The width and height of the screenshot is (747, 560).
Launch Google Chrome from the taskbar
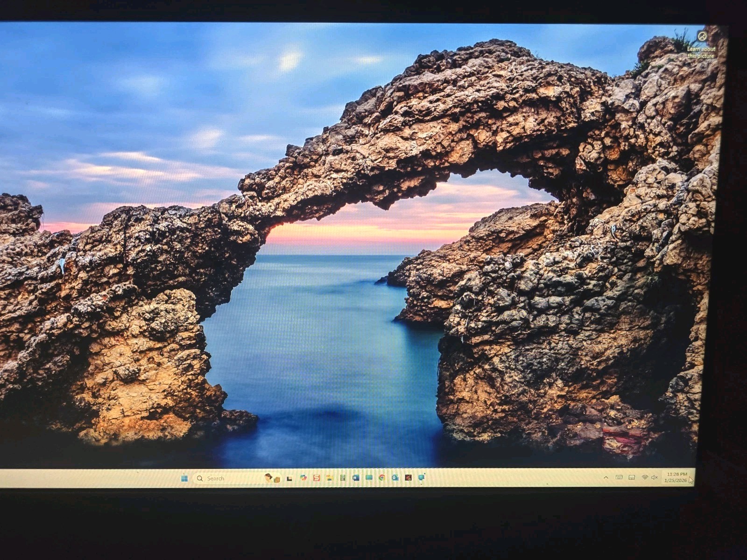coord(382,477)
